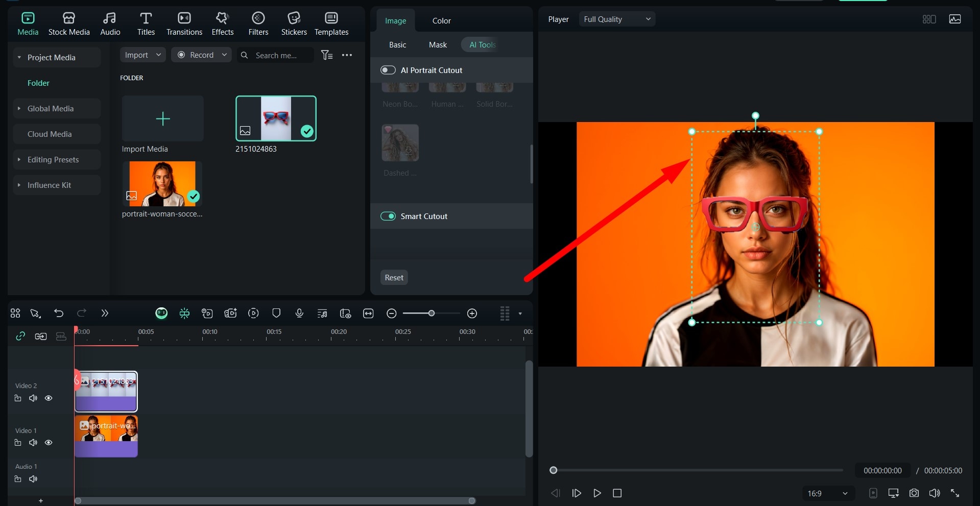Open the Record dropdown
This screenshot has width=980, height=506.
click(201, 55)
